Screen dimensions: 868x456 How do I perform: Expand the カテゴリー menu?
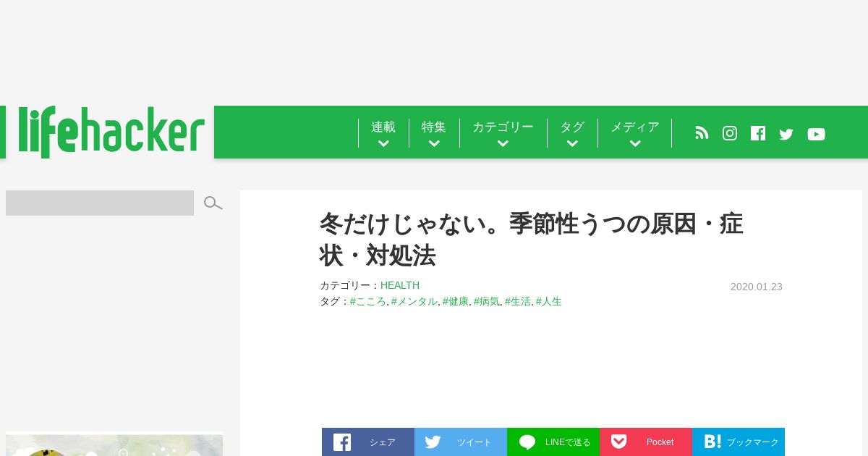[503, 133]
